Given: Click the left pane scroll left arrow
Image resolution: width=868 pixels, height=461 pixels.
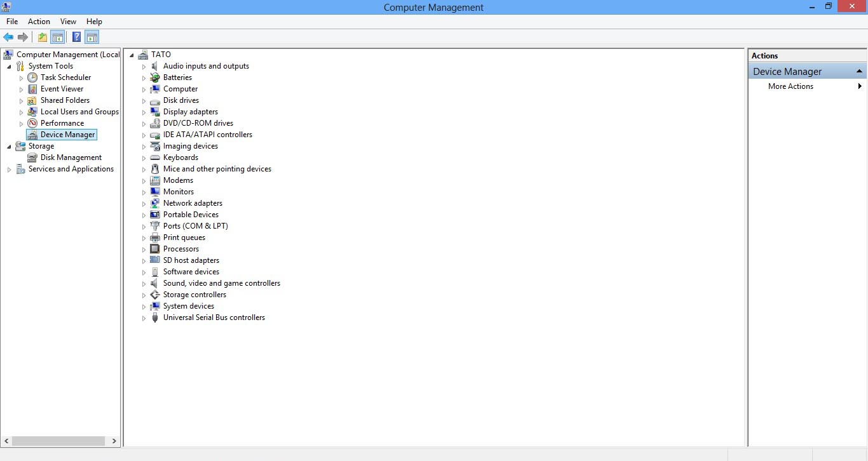Looking at the screenshot, I should [x=7, y=441].
